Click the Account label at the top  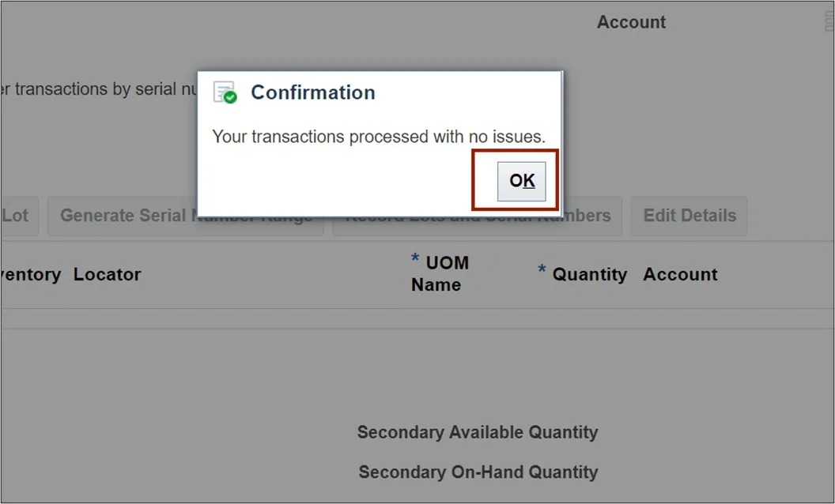click(x=631, y=22)
